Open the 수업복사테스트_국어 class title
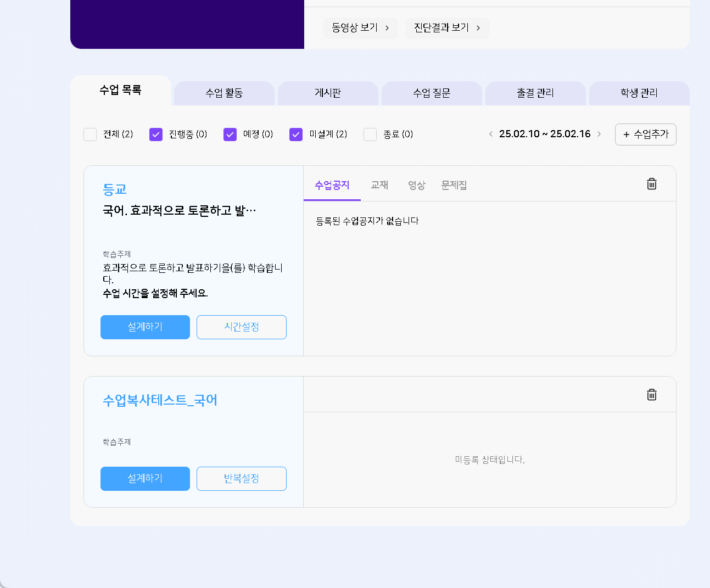 tap(160, 400)
